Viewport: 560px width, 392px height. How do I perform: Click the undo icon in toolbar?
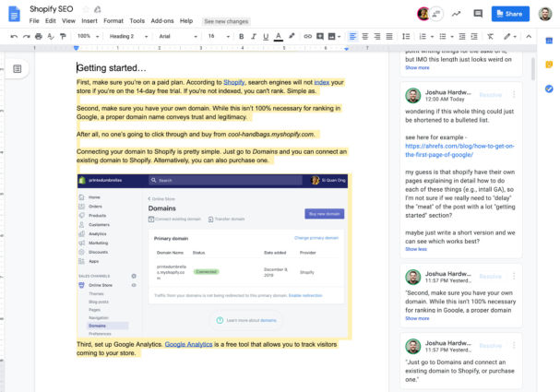click(x=14, y=36)
